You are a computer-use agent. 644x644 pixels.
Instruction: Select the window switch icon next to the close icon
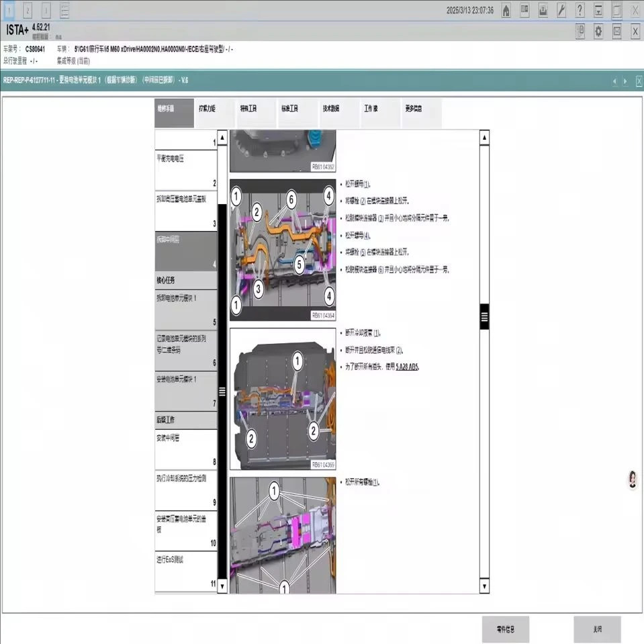[x=615, y=10]
